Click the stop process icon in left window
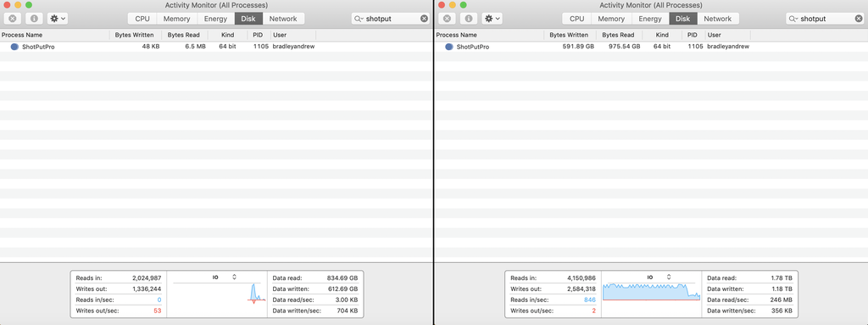 pos(12,19)
